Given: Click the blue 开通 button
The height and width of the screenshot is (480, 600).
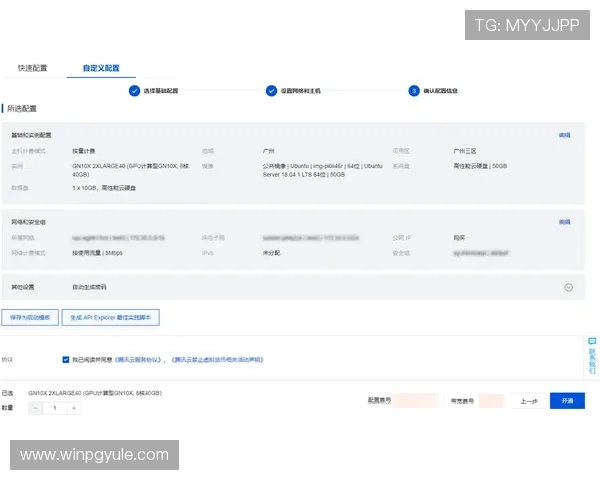Looking at the screenshot, I should pyautogui.click(x=567, y=400).
